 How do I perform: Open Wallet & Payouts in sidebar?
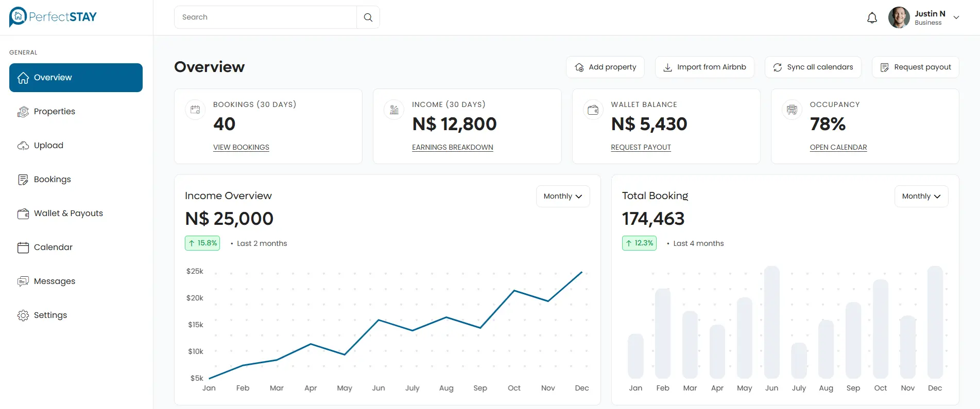point(68,214)
